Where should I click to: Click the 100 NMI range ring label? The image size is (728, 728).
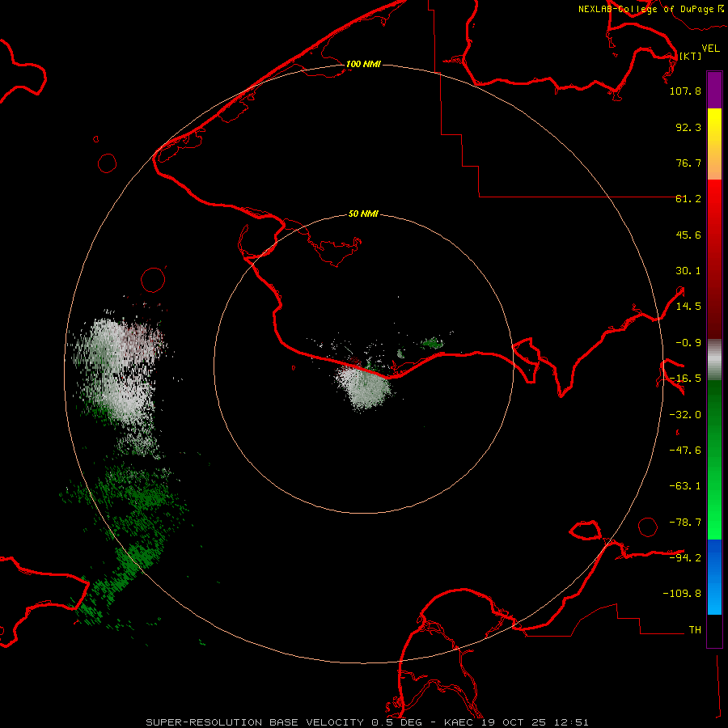[363, 64]
